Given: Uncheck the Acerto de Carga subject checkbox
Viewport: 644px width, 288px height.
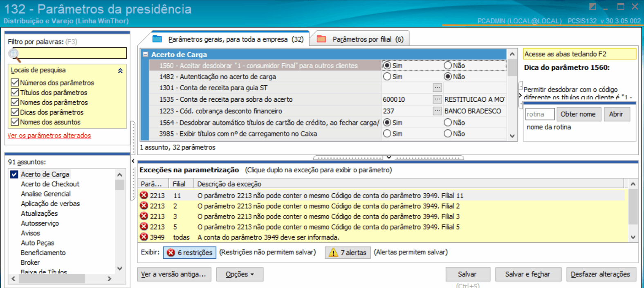Looking at the screenshot, I should (14, 174).
